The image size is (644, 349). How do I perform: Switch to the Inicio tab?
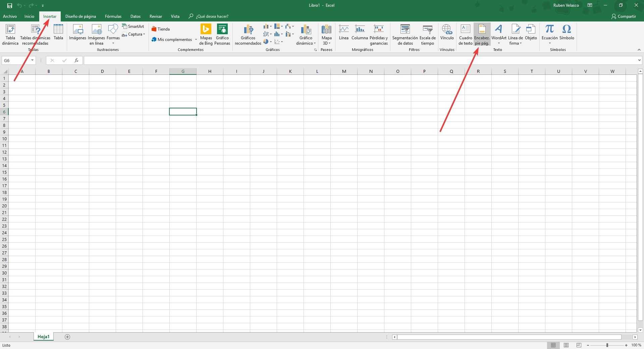tap(29, 16)
